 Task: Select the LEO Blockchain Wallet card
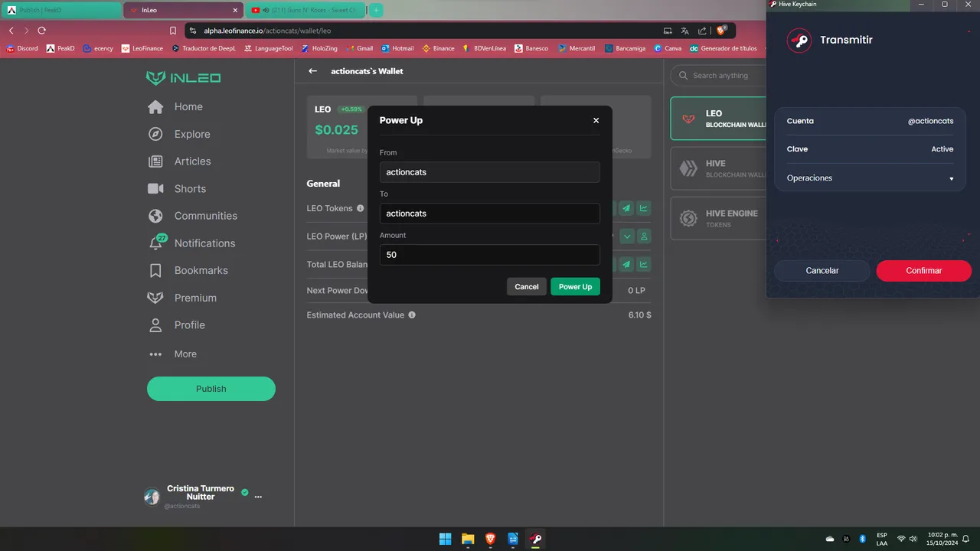[x=718, y=119]
